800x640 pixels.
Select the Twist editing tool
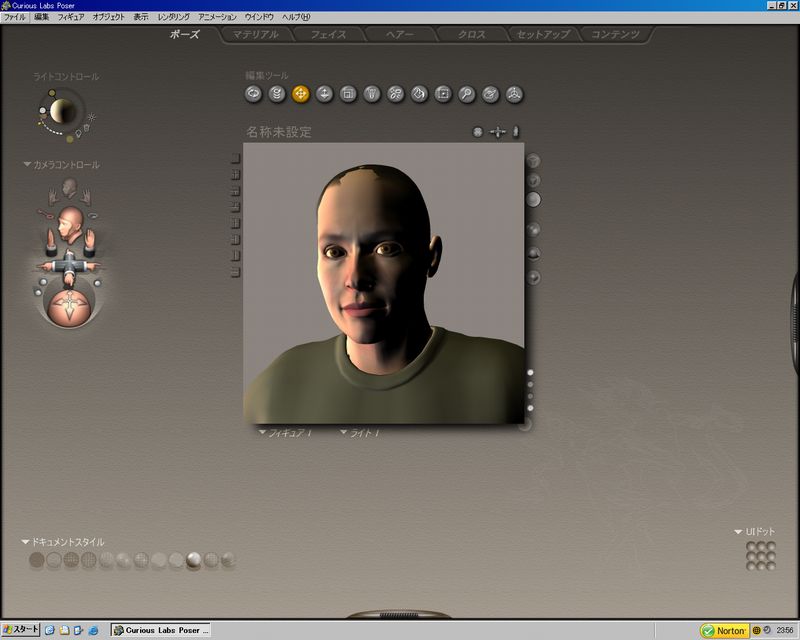tap(277, 94)
